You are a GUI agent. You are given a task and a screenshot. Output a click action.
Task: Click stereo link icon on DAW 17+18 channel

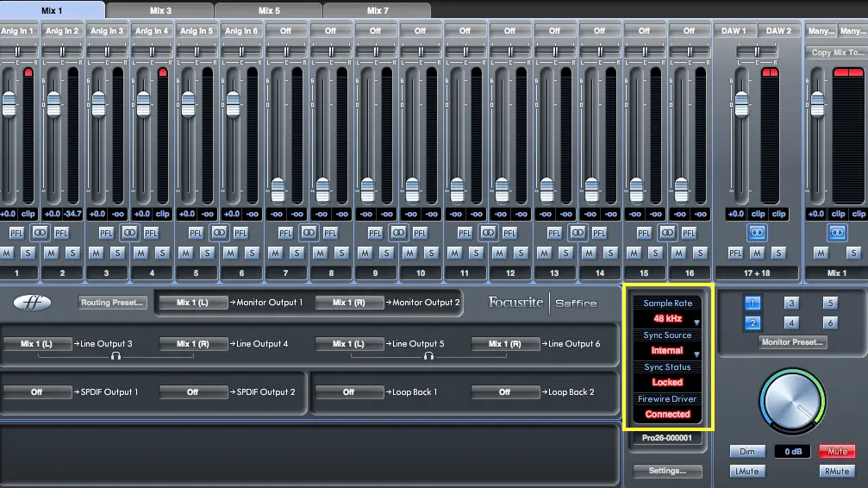[x=758, y=232]
